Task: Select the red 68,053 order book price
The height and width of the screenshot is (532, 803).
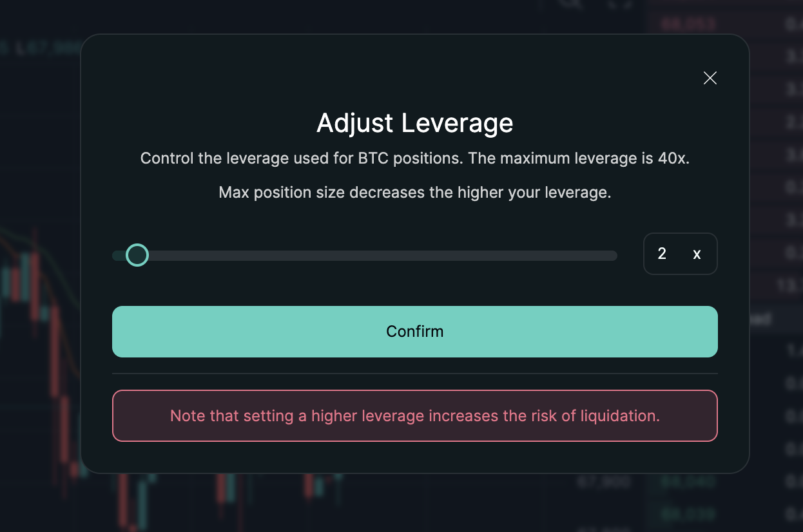Action: [x=688, y=24]
